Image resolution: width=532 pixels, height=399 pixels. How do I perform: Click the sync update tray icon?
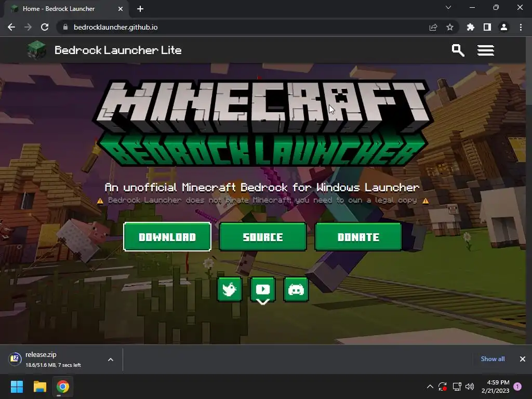[x=443, y=387]
